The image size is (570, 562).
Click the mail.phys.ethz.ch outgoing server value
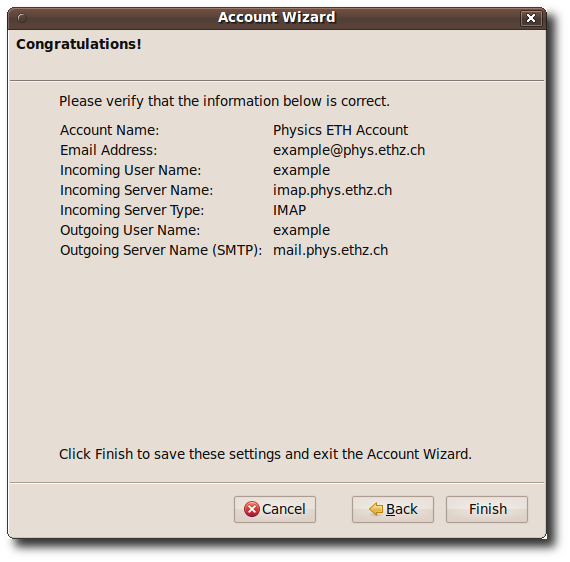[x=330, y=250]
